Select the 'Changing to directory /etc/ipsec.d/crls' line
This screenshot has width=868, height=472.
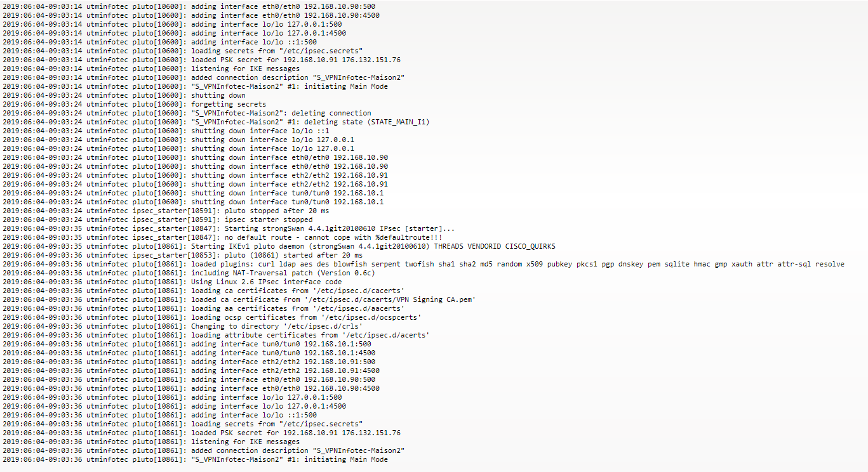click(183, 326)
